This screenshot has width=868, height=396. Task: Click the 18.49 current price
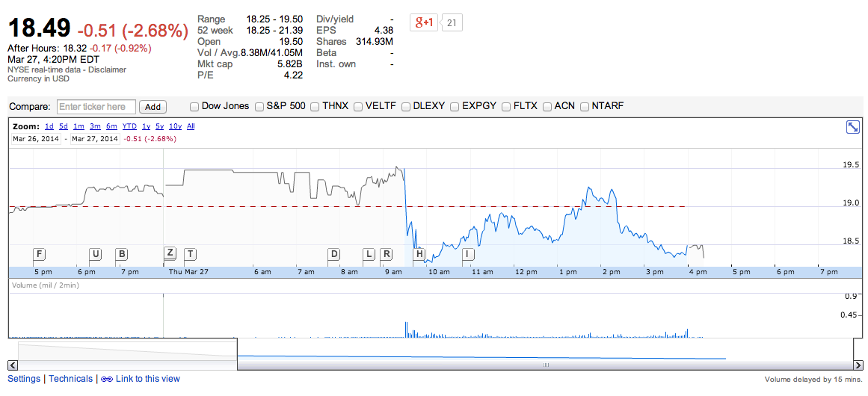tap(40, 28)
